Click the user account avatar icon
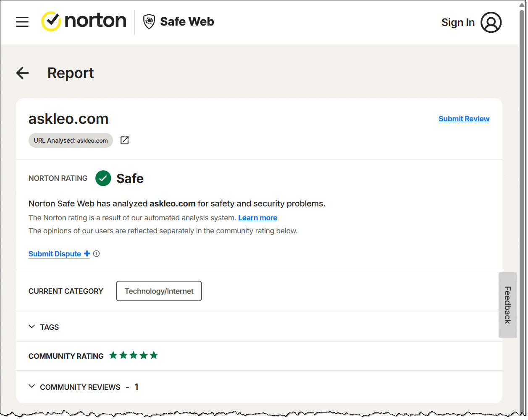 click(491, 22)
